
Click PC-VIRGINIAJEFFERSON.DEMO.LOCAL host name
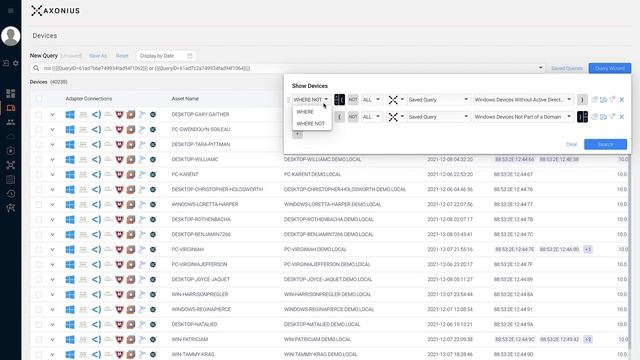tap(327, 264)
